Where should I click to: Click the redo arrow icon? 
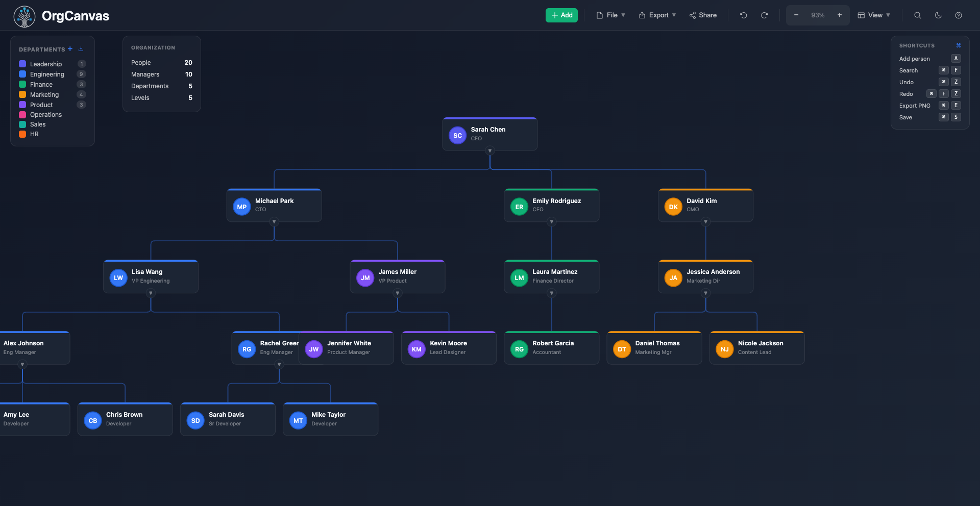pos(764,15)
